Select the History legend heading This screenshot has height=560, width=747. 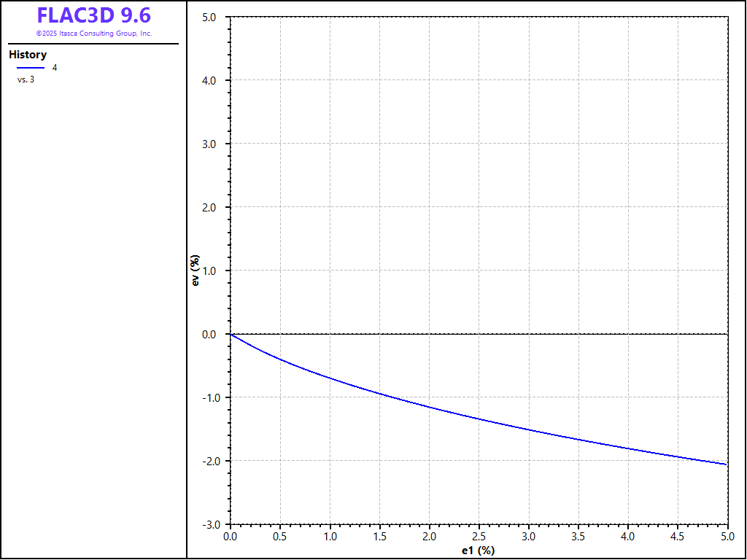coord(28,55)
